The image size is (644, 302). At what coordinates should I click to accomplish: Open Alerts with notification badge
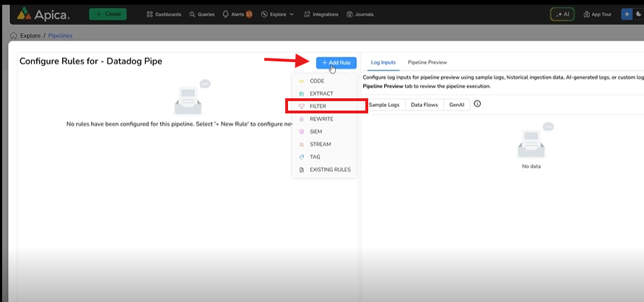(x=238, y=14)
